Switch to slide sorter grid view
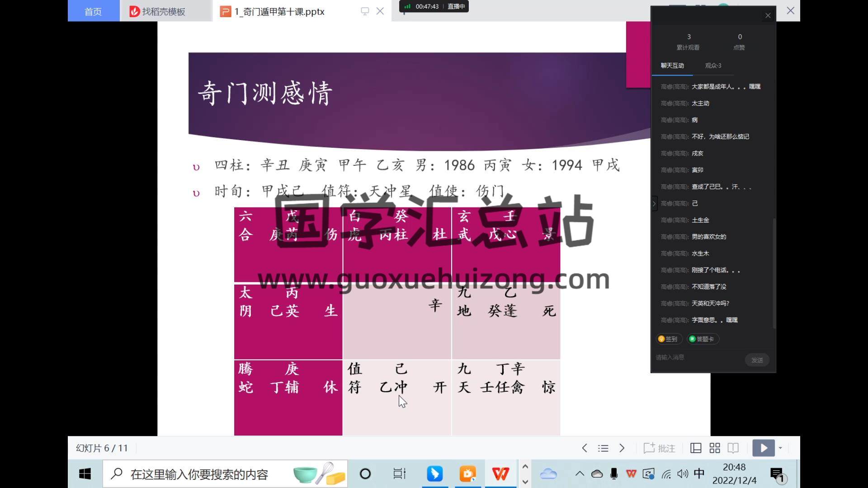The image size is (868, 488). (x=715, y=448)
